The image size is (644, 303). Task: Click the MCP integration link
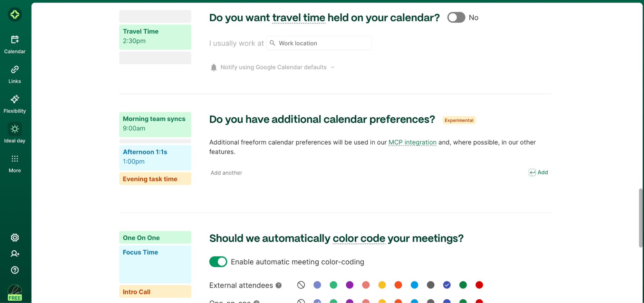(x=412, y=142)
